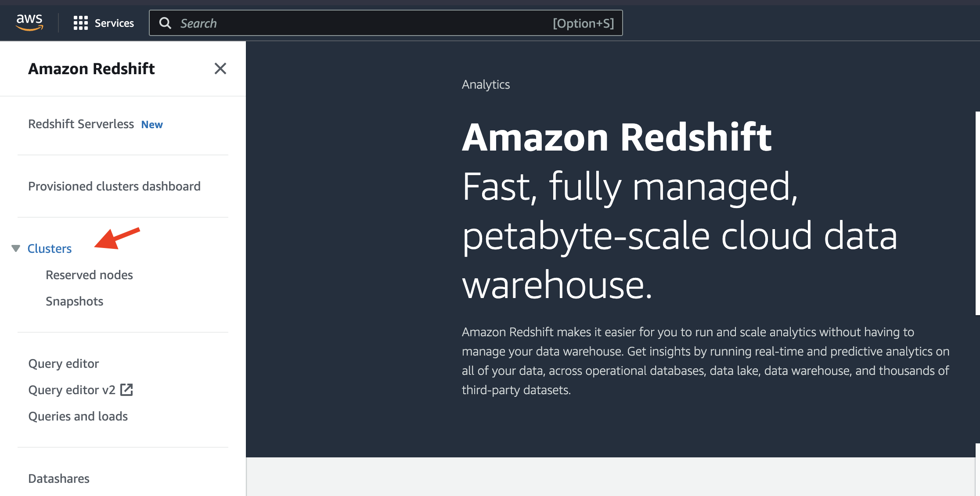The image size is (980, 496).
Task: Go to Provisioned clusters dashboard
Action: tap(114, 187)
